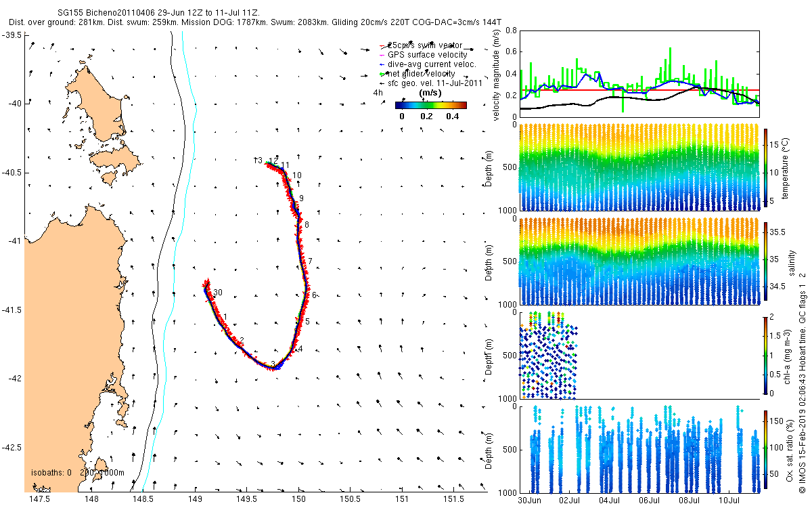
Task: Click the day '30' marker on the glider track
Action: click(217, 292)
